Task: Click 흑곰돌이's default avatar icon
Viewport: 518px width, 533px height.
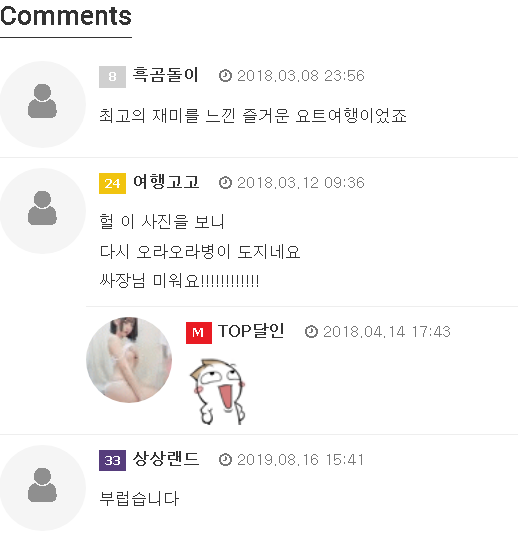Action: (42, 104)
